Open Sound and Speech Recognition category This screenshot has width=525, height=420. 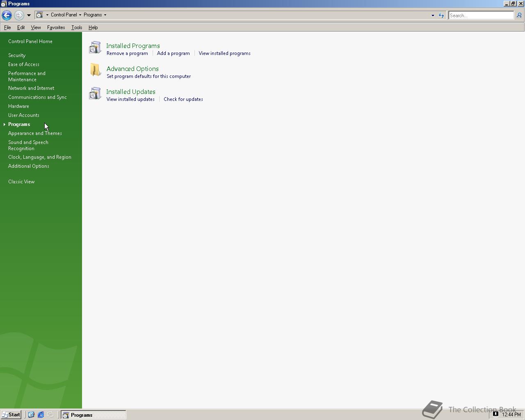[x=28, y=145]
